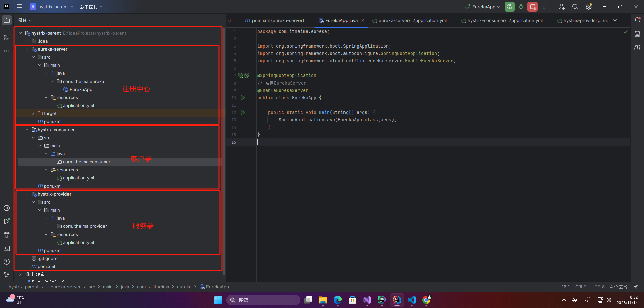The image size is (644, 308).
Task: Open Search Everywhere magnifier
Action: pyautogui.click(x=575, y=7)
